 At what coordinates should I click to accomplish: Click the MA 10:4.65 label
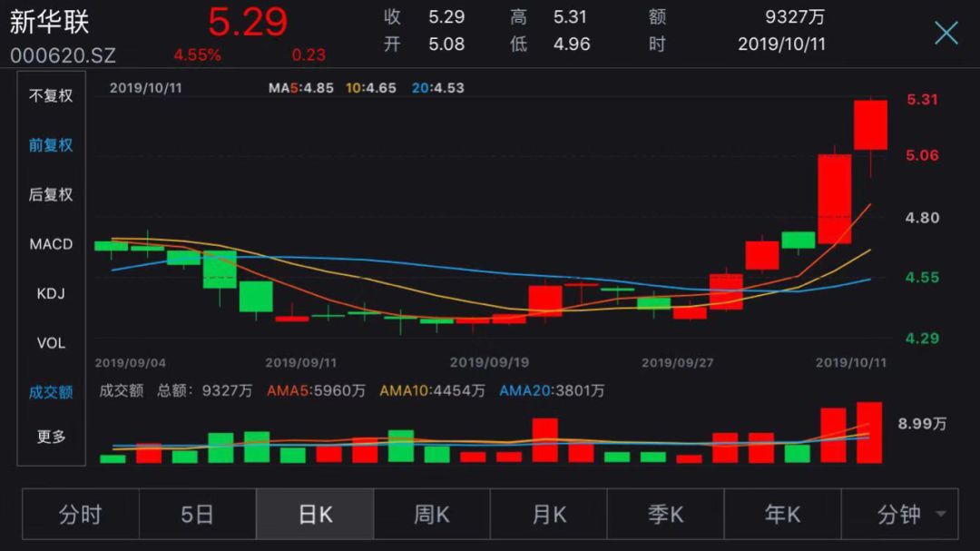371,88
